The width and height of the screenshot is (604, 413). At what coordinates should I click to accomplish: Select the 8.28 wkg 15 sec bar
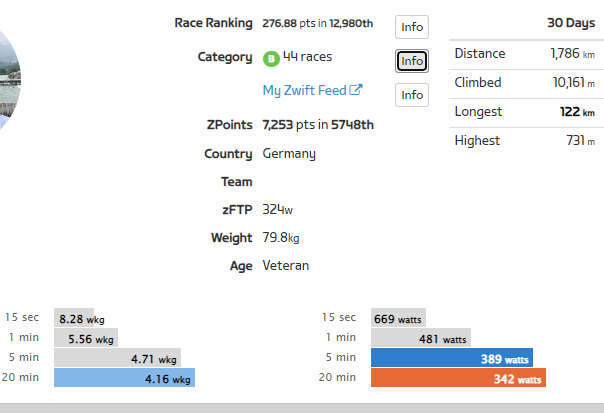pyautogui.click(x=74, y=319)
